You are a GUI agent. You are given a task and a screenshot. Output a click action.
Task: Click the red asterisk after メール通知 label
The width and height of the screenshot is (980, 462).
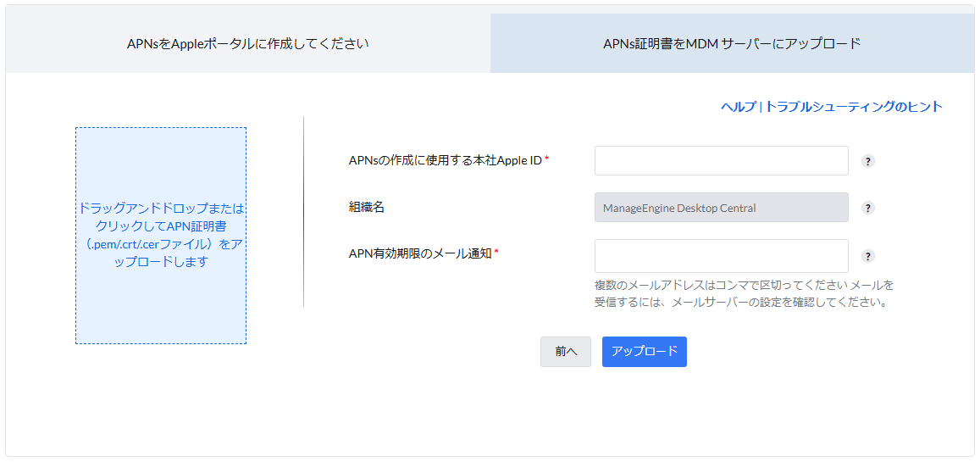coord(496,253)
